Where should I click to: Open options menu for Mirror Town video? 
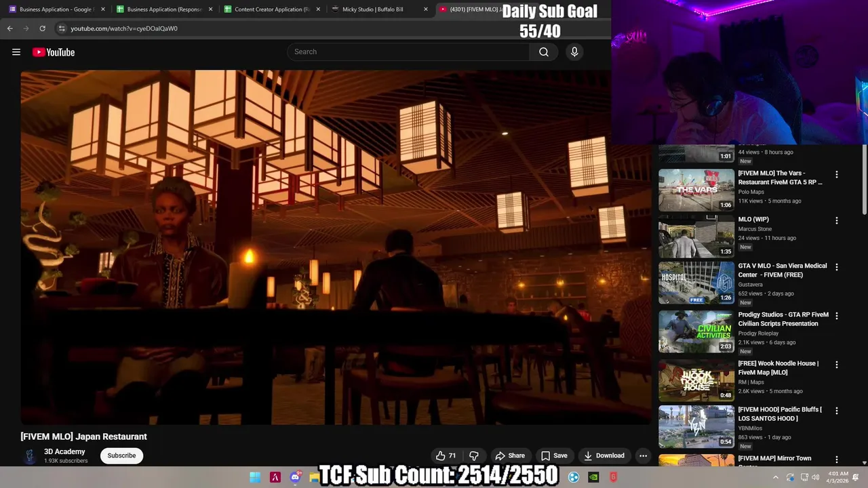point(836,460)
